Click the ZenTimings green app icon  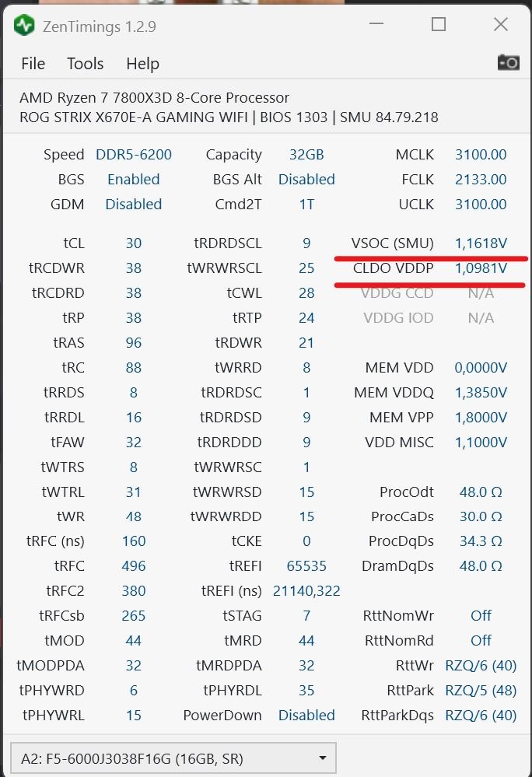(x=24, y=25)
